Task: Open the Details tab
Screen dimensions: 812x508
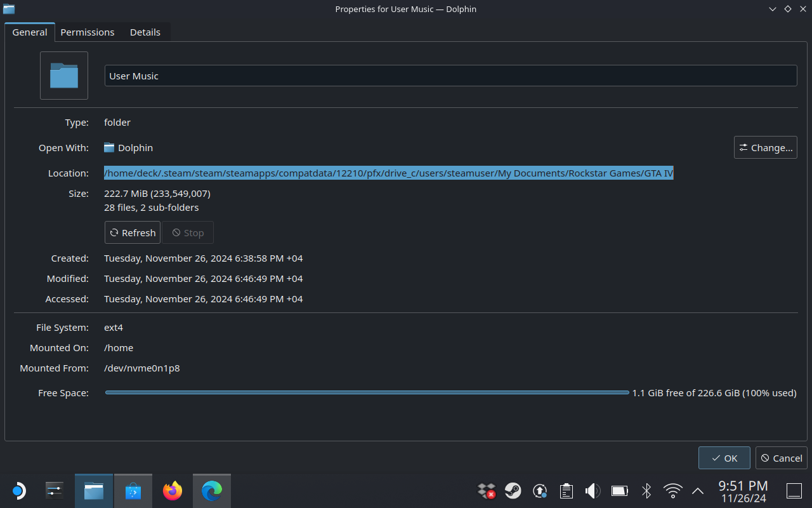Action: coord(145,32)
